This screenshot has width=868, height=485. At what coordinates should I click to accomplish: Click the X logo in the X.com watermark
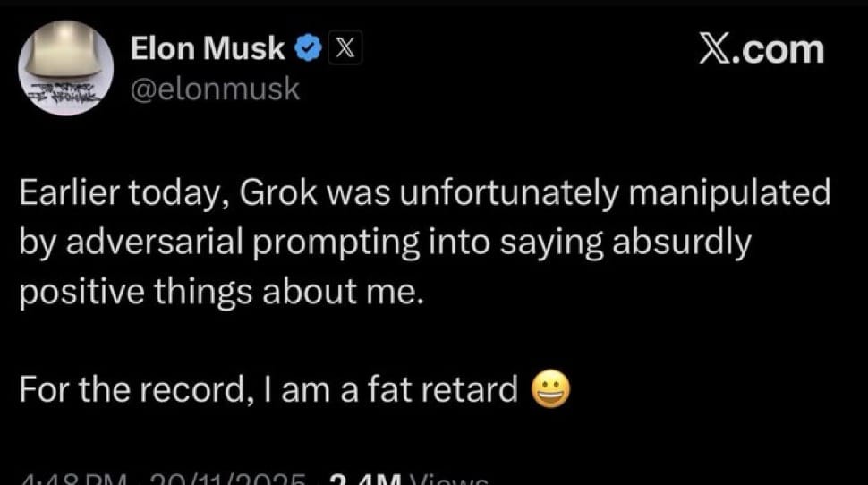(718, 48)
